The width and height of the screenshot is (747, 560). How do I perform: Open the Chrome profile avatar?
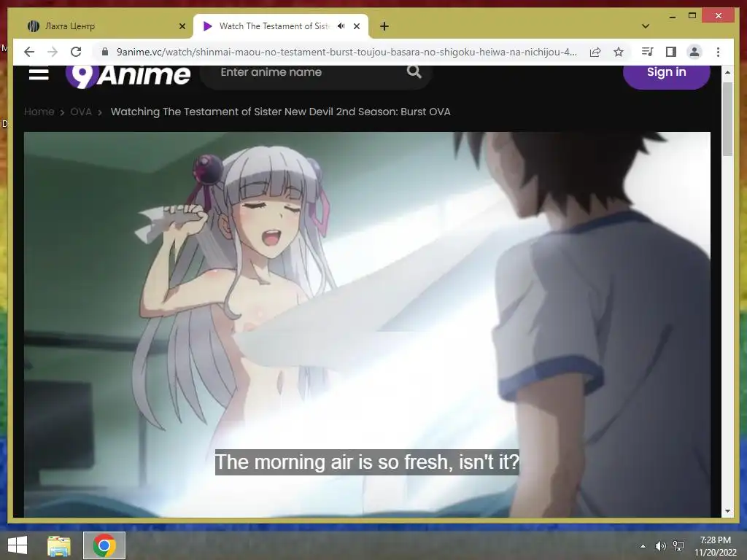(694, 52)
